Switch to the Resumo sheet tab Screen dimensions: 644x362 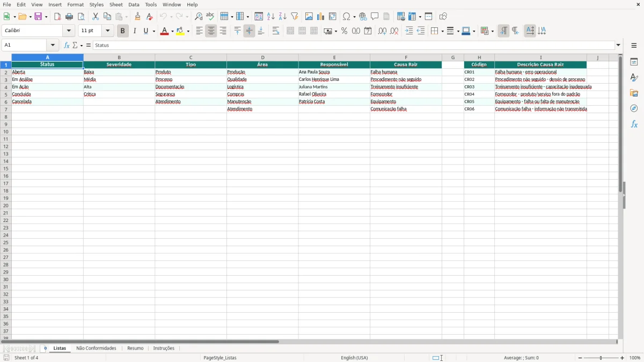(x=135, y=349)
